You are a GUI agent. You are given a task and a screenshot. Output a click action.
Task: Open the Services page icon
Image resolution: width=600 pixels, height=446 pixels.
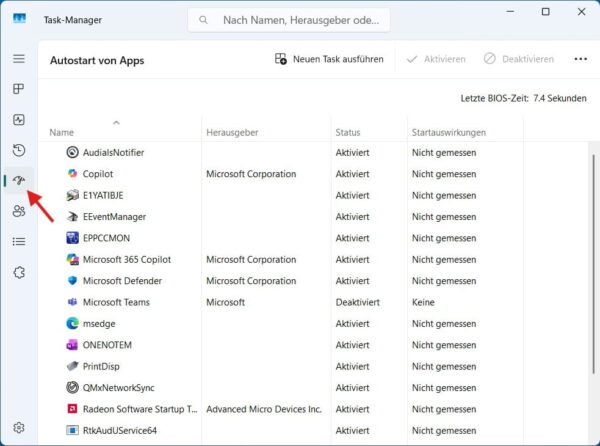point(19,272)
